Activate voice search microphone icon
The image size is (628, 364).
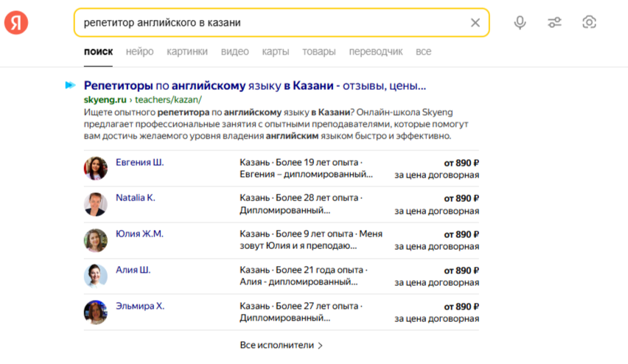520,23
